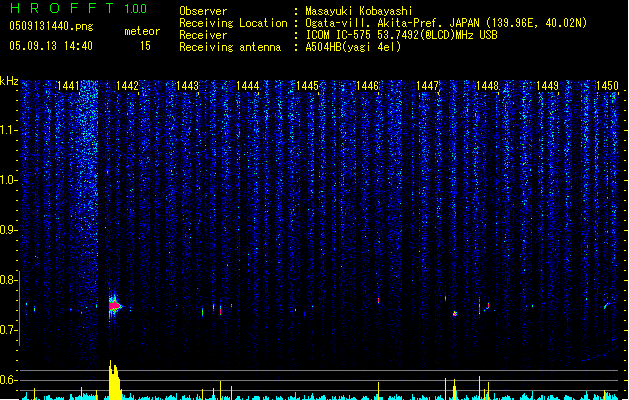Click the 1446 time marker
629x400 pixels.
point(367,86)
